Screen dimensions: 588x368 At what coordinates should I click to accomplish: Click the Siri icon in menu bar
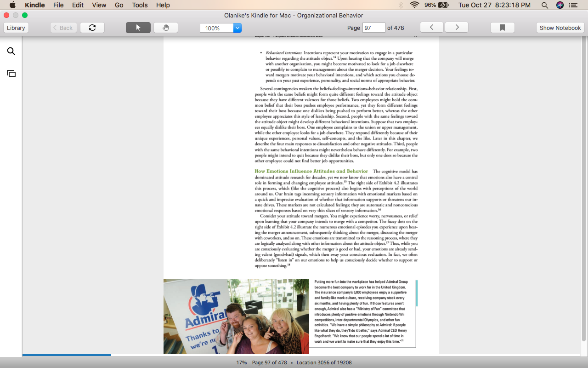[x=560, y=5]
